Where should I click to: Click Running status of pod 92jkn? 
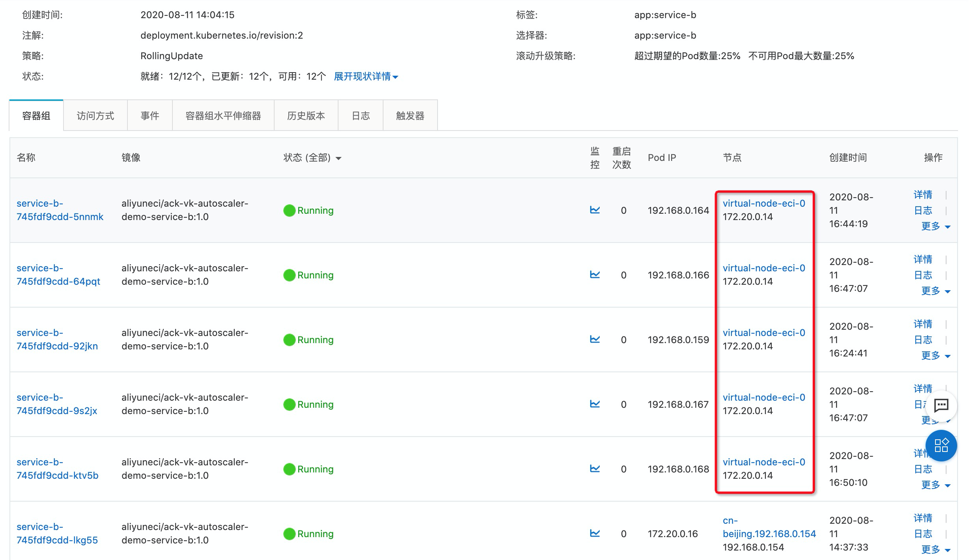tap(309, 340)
